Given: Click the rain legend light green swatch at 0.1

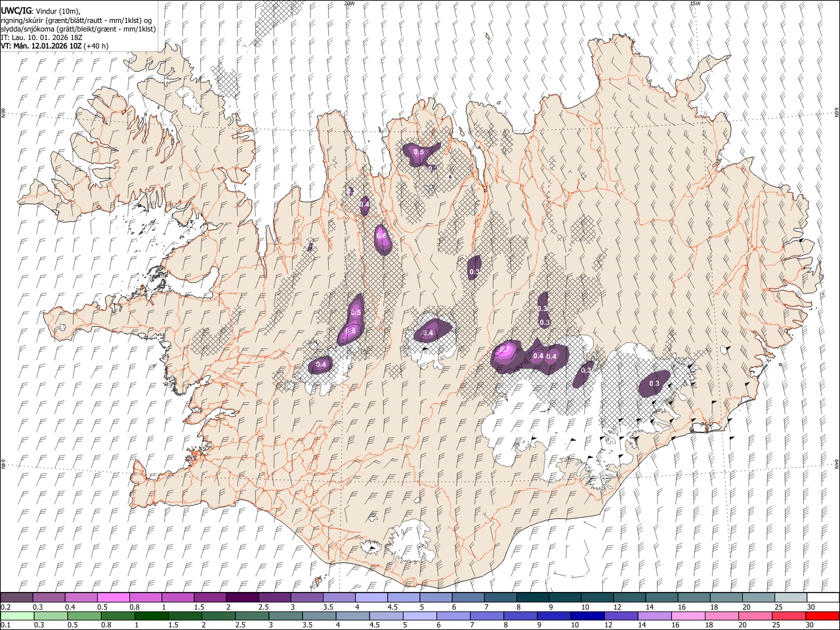Looking at the screenshot, I should 18,616.
